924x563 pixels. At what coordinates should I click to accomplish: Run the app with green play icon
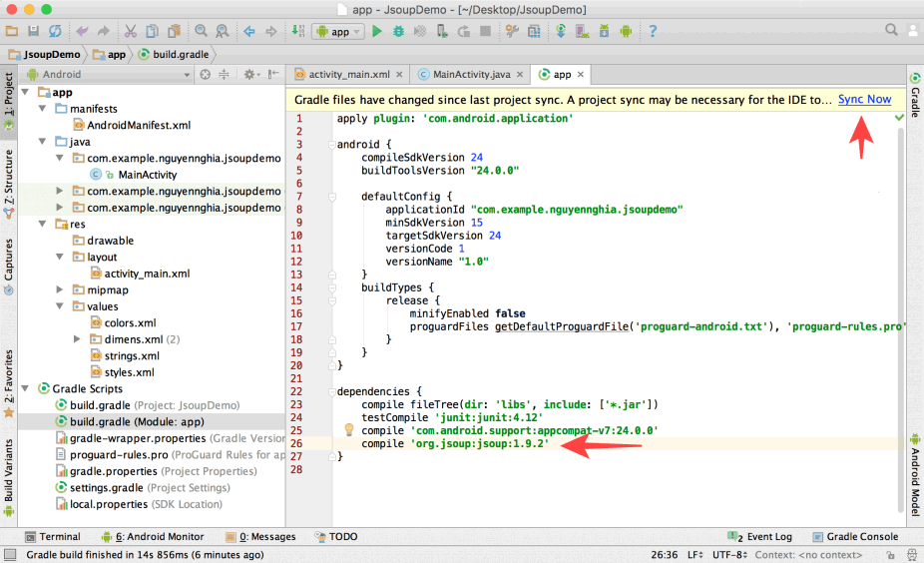pyautogui.click(x=377, y=31)
